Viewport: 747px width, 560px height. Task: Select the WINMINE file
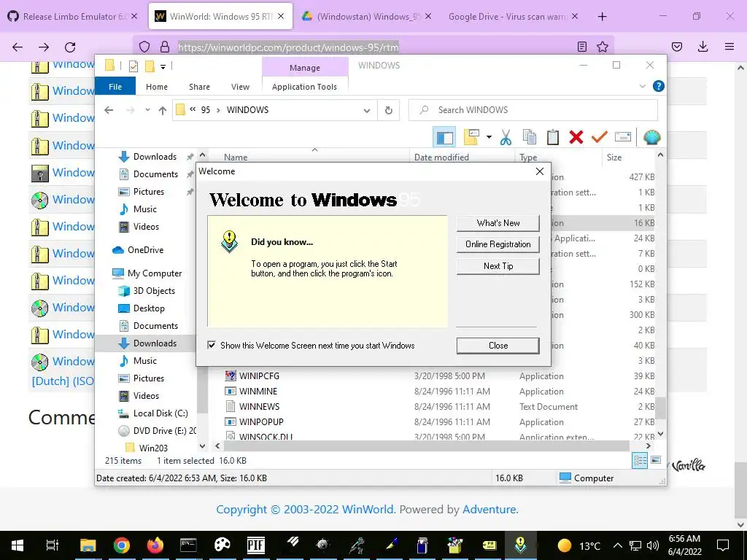[258, 391]
